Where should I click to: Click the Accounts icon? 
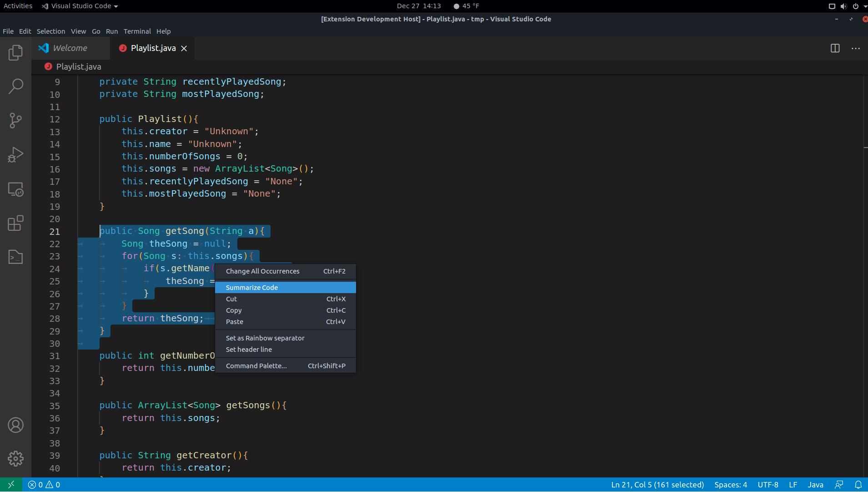click(x=15, y=425)
